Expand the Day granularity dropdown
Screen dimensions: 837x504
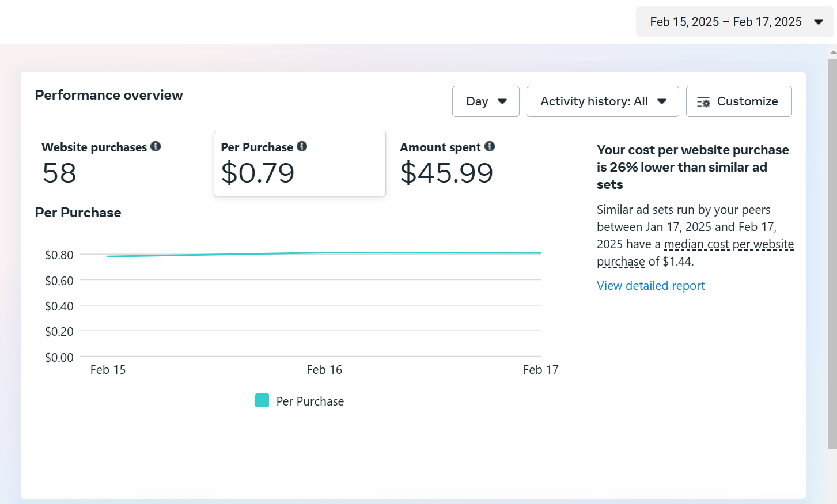pos(486,101)
